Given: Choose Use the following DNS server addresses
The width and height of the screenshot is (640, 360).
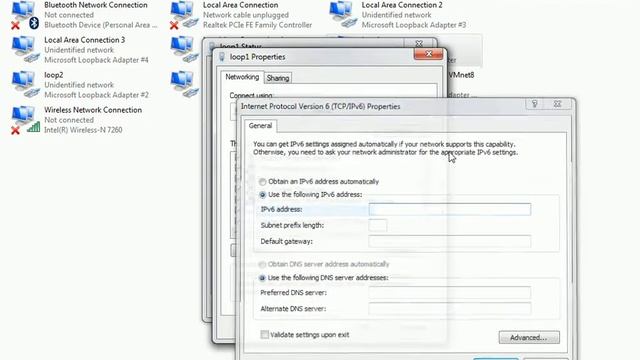Looking at the screenshot, I should [x=262, y=278].
